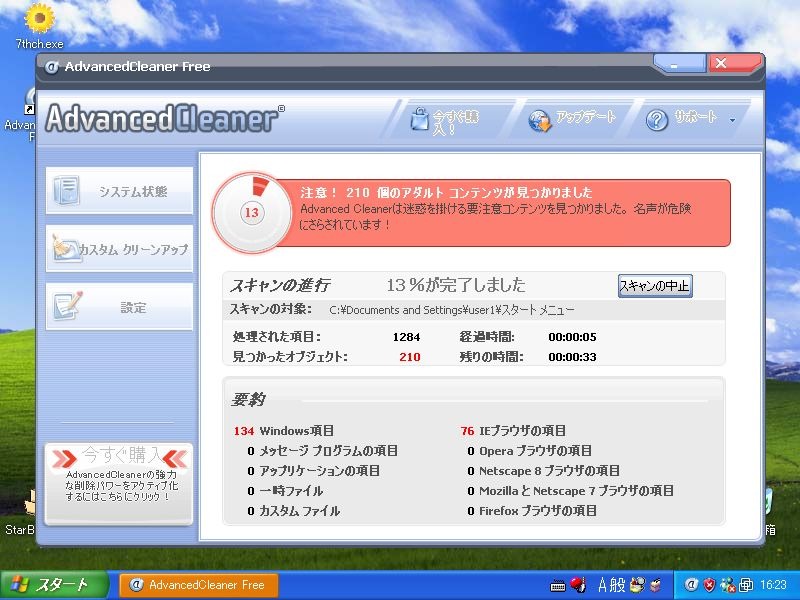
Task: Click 0 Netscape 8 ブラウザの項目 entry
Action: click(x=543, y=471)
